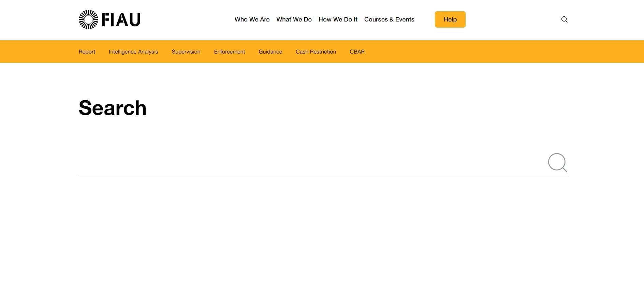644x281 pixels.
Task: Open the Who We Are menu
Action: point(252,19)
